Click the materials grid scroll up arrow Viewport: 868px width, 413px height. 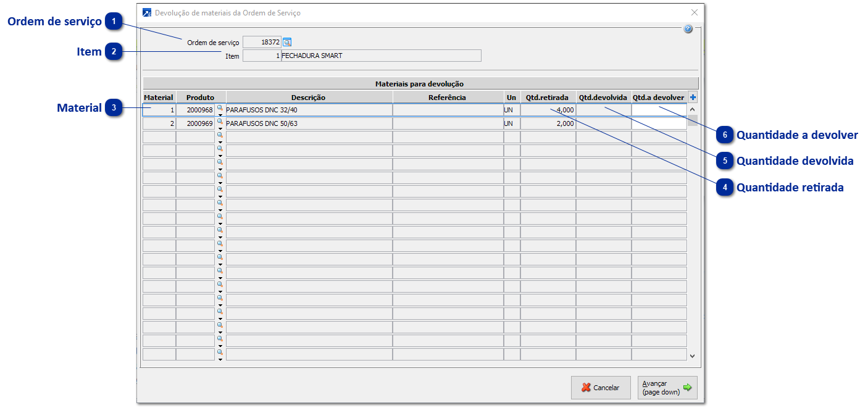(x=692, y=109)
